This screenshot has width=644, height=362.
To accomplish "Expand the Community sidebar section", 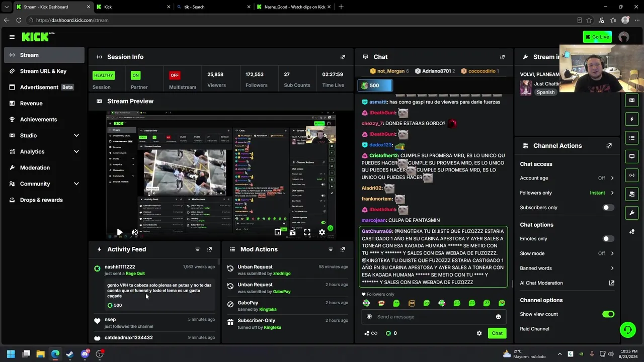I will tap(44, 184).
